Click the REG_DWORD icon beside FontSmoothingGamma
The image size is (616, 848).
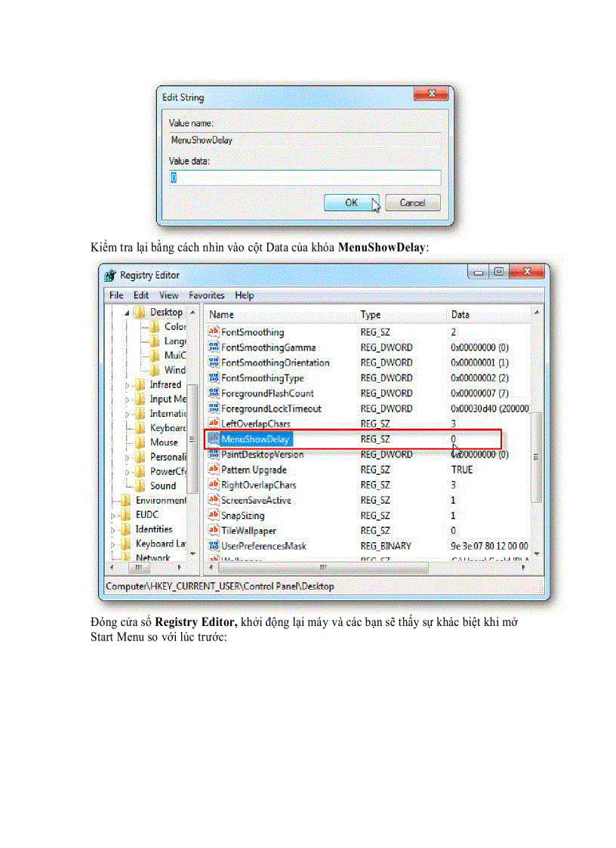tap(213, 347)
